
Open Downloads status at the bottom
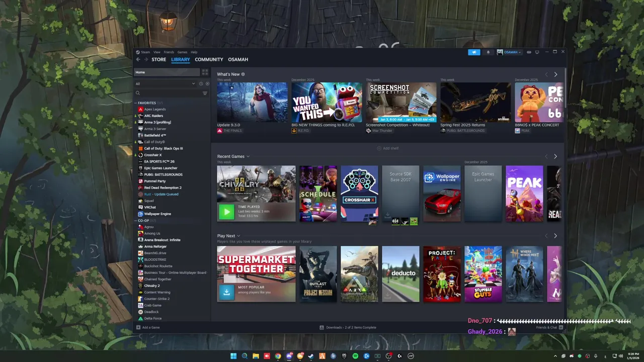pos(348,327)
